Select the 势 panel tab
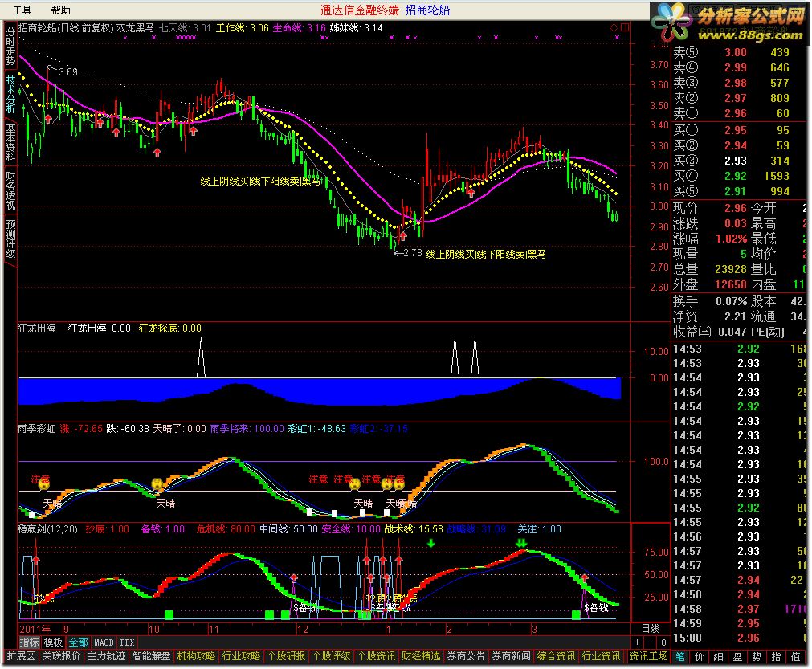This screenshot has height=669, width=812. point(757,657)
